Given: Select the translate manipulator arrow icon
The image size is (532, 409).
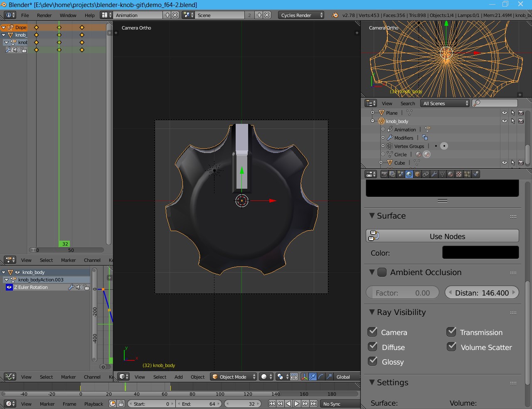Looking at the screenshot, I should tap(313, 377).
